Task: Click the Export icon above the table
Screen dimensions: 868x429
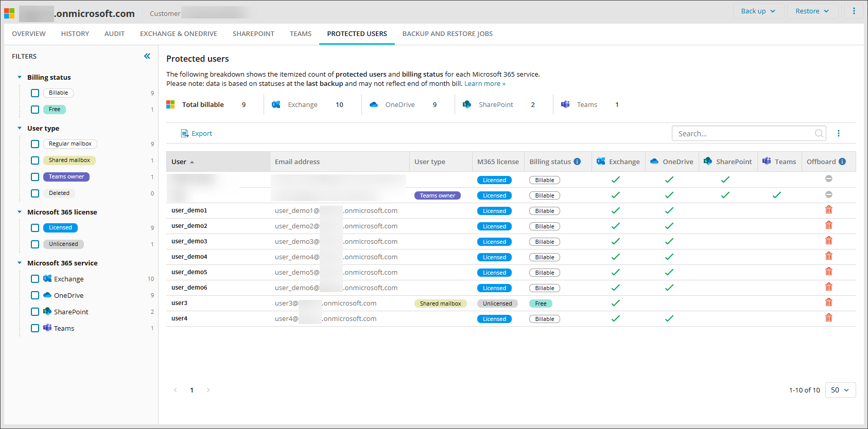Action: (184, 134)
